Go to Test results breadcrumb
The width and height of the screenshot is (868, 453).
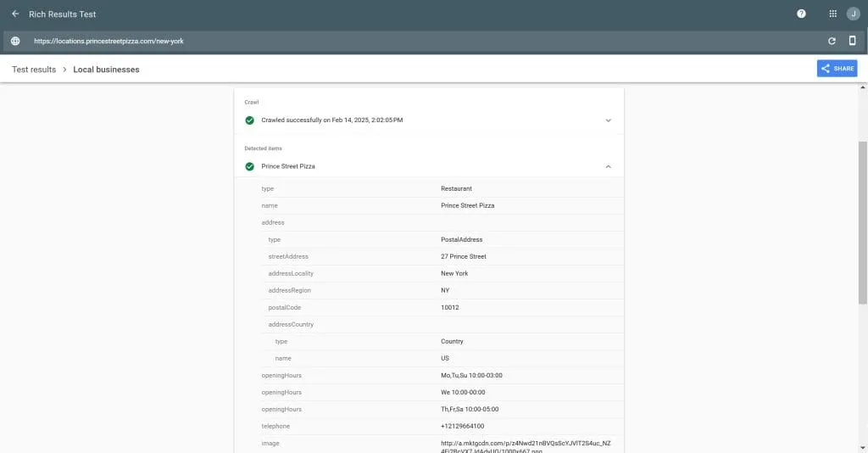tap(34, 70)
